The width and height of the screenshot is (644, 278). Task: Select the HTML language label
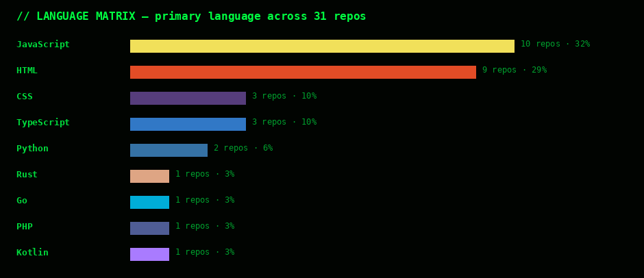point(27,71)
